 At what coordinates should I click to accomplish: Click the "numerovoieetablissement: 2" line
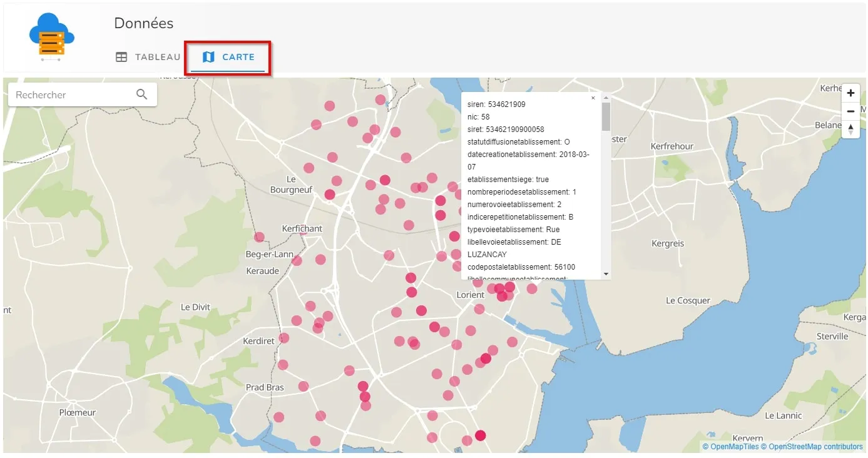(x=514, y=205)
